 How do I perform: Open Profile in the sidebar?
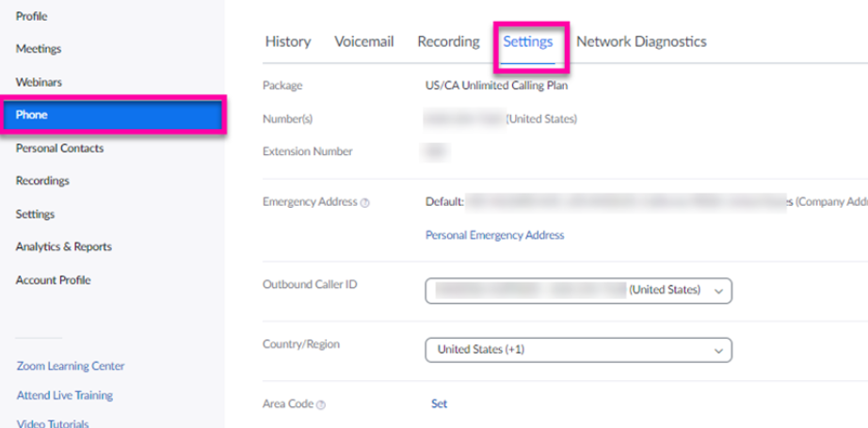click(x=31, y=16)
